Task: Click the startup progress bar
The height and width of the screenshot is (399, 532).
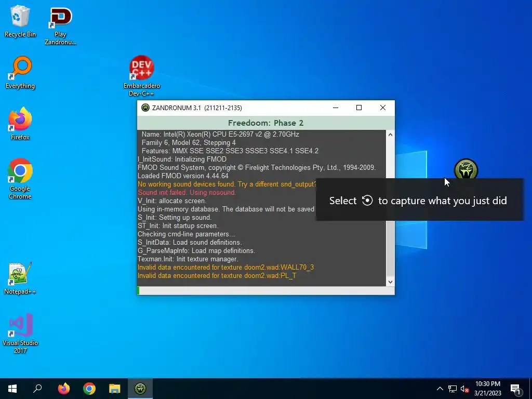Action: tap(265, 290)
